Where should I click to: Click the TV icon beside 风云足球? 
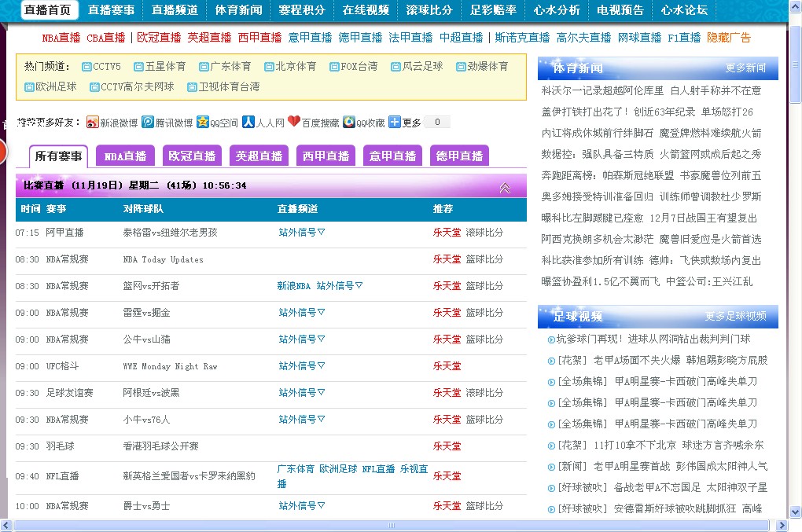[395, 67]
